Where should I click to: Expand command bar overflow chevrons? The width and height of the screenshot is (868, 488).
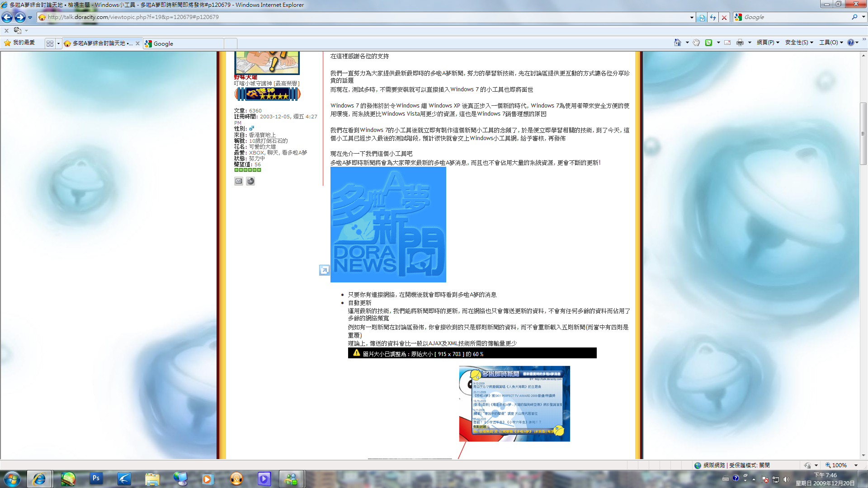point(864,40)
